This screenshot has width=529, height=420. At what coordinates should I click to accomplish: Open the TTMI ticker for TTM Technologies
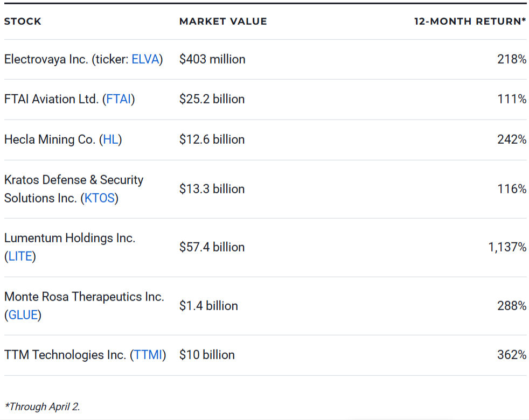click(x=148, y=355)
